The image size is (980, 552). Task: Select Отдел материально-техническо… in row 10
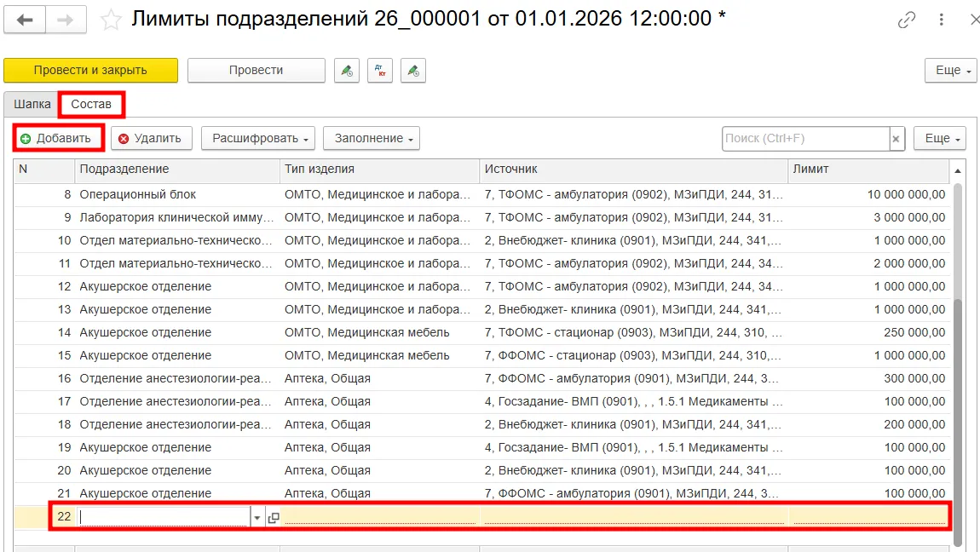[x=177, y=241]
